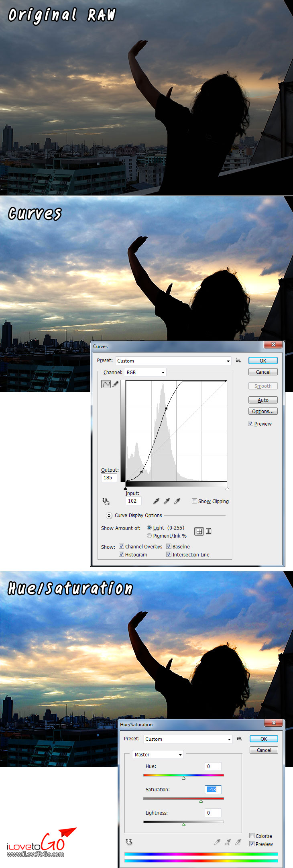Toggle the Baseline checkbox
Image resolution: width=293 pixels, height=868 pixels.
pyautogui.click(x=169, y=546)
